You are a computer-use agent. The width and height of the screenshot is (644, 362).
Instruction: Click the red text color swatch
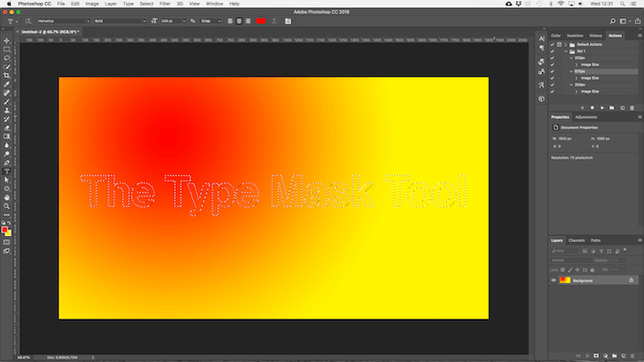click(260, 21)
